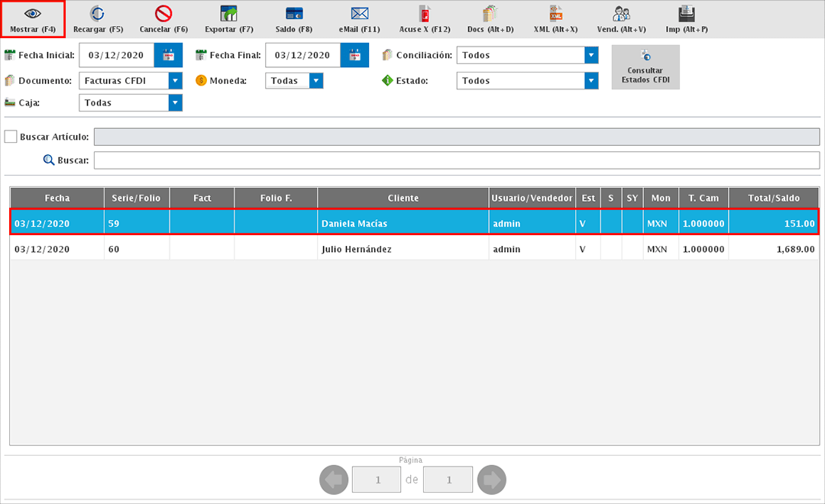The height and width of the screenshot is (504, 825).
Task: Click the Mostrar (F4) eye icon
Action: pyautogui.click(x=33, y=14)
